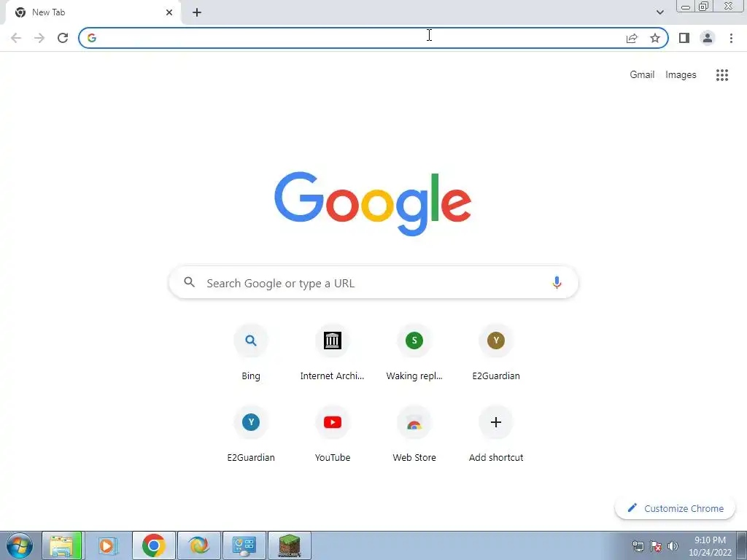Bookmark this tab with star icon
The image size is (747, 560).
(x=655, y=38)
